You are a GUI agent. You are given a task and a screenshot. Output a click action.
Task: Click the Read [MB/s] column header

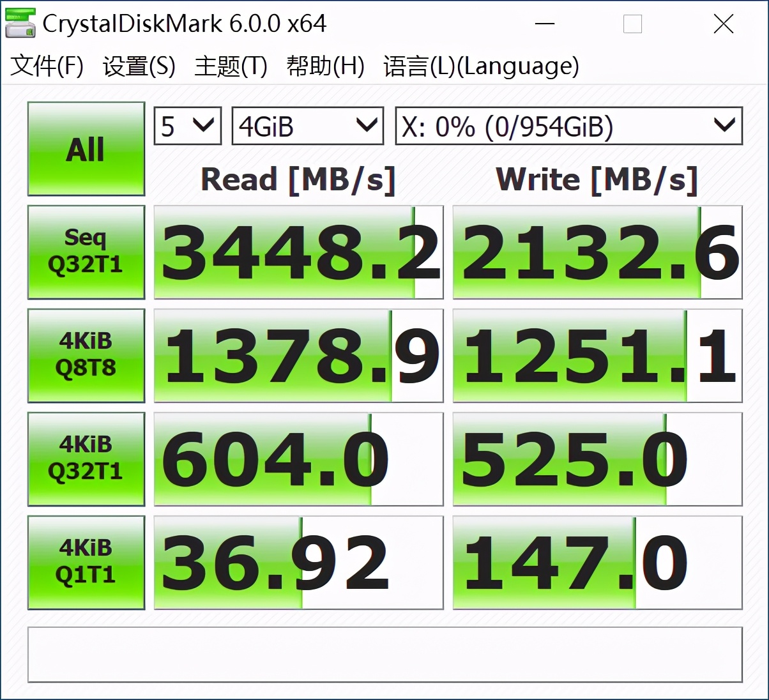298,179
